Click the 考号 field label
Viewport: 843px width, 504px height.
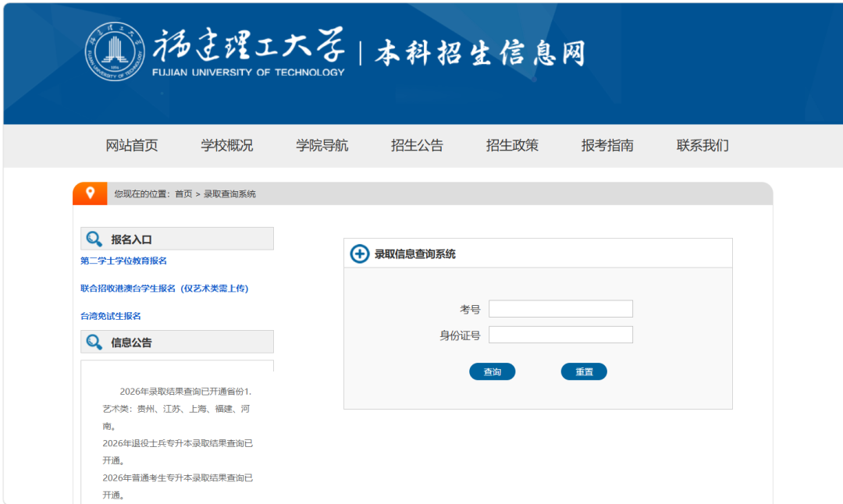pyautogui.click(x=470, y=310)
